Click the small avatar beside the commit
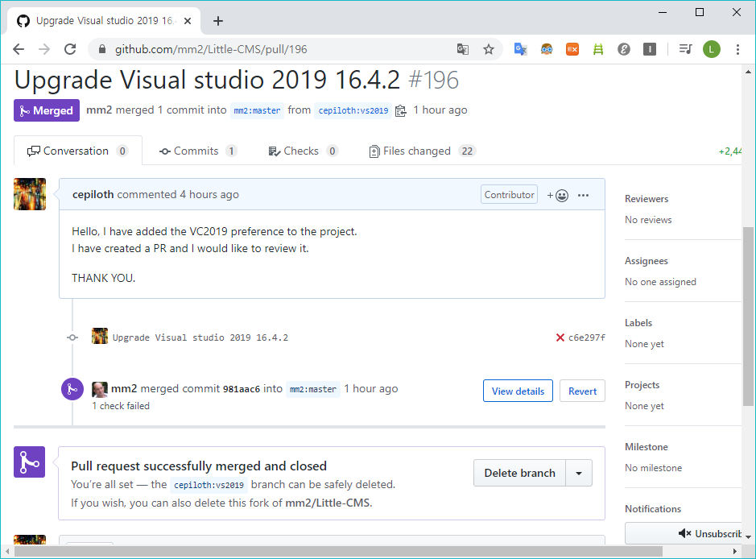756x559 pixels. coord(100,336)
